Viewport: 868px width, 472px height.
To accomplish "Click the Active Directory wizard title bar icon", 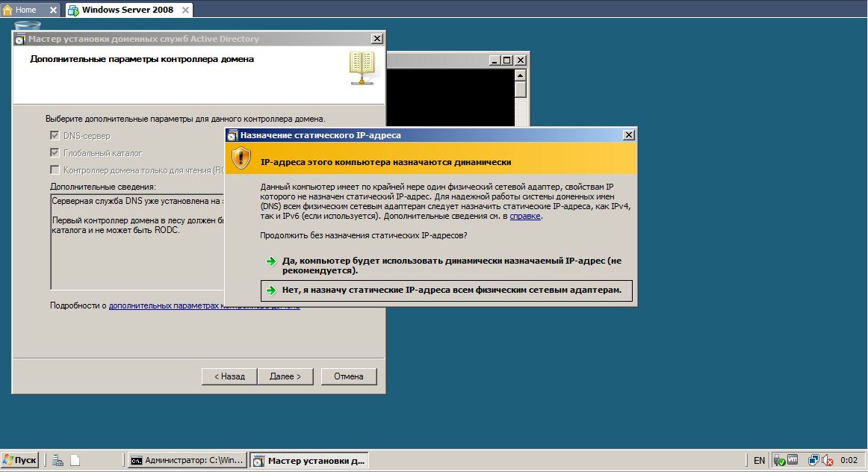I will (20, 40).
